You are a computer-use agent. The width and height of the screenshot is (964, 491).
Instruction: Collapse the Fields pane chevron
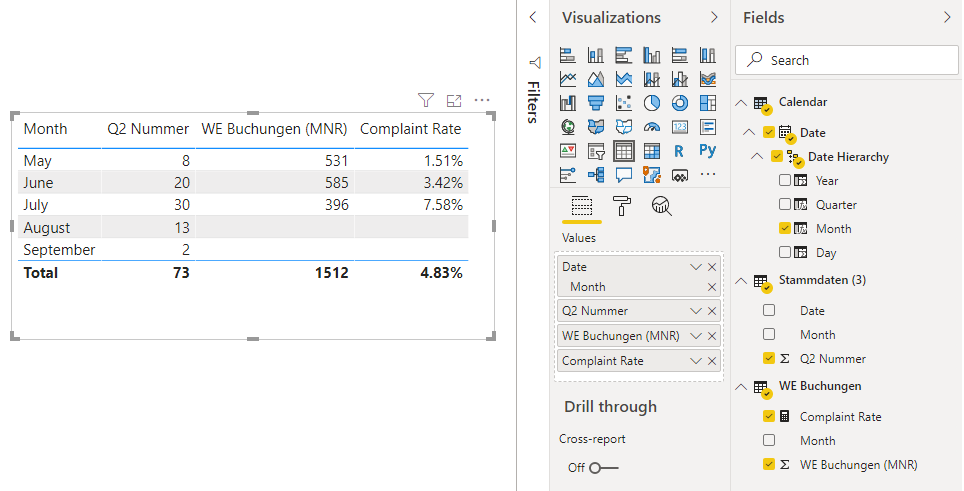coord(947,17)
